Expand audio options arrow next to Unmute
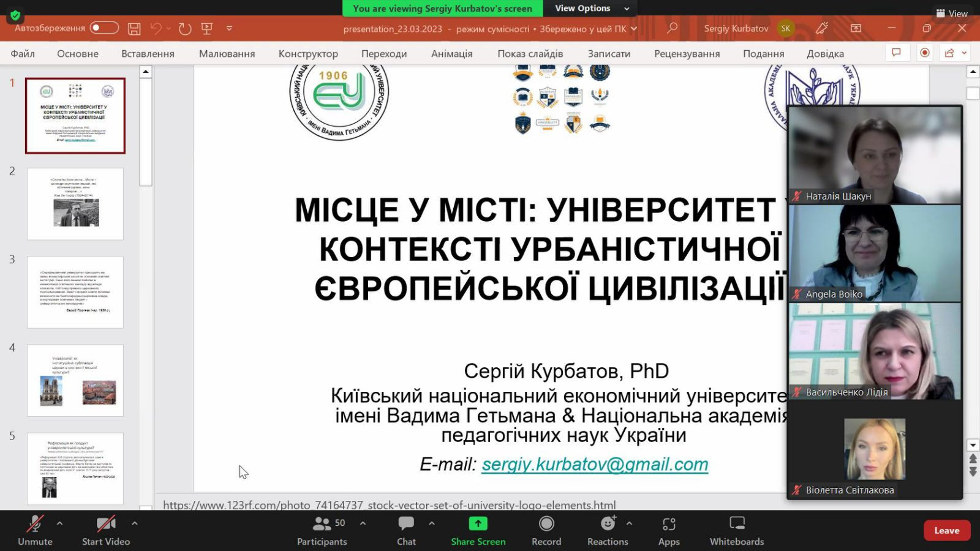This screenshot has width=980, height=551. (59, 523)
